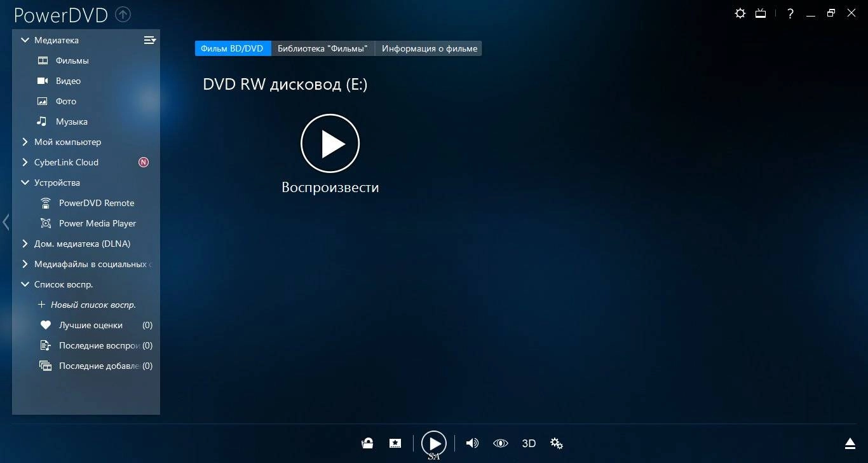The width and height of the screenshot is (868, 463).
Task: Click the PowerDVD logo text
Action: point(61,15)
